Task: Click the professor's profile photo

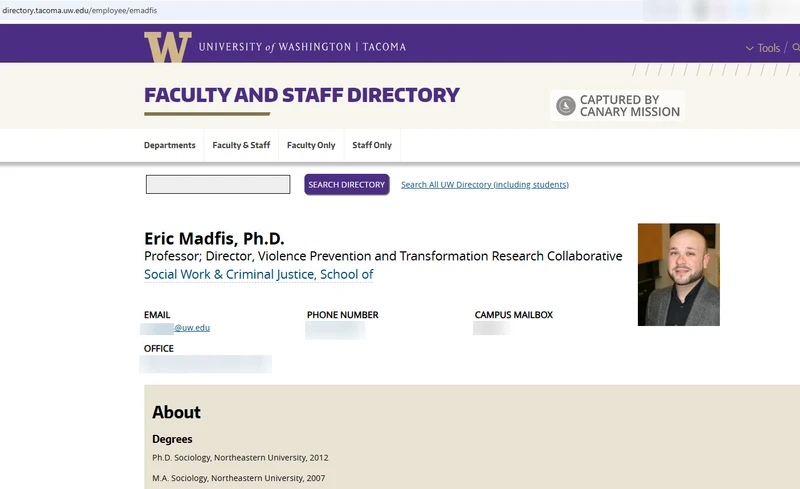Action: pos(678,274)
